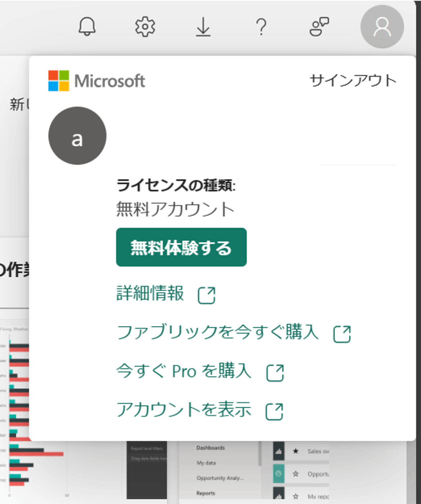Click the user avatar circle with 'a'
This screenshot has height=504, width=421.
point(77,136)
